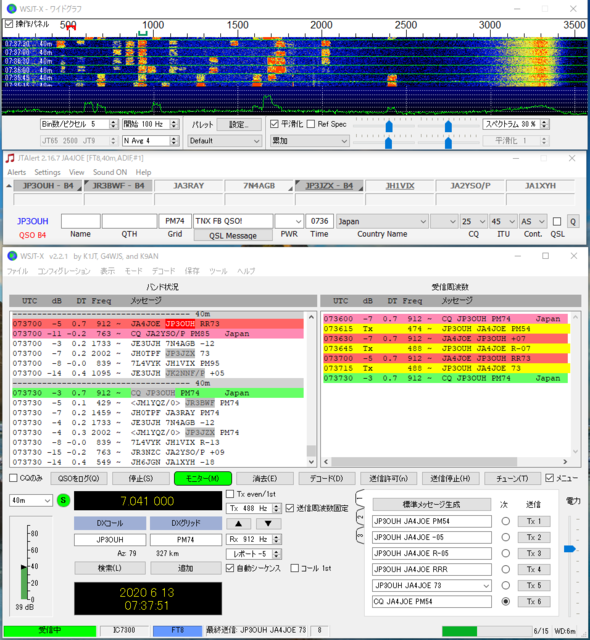Image resolution: width=590 pixels, height=640 pixels.
Task: Toggle 送信周波数固定 checkbox
Action: [x=290, y=508]
